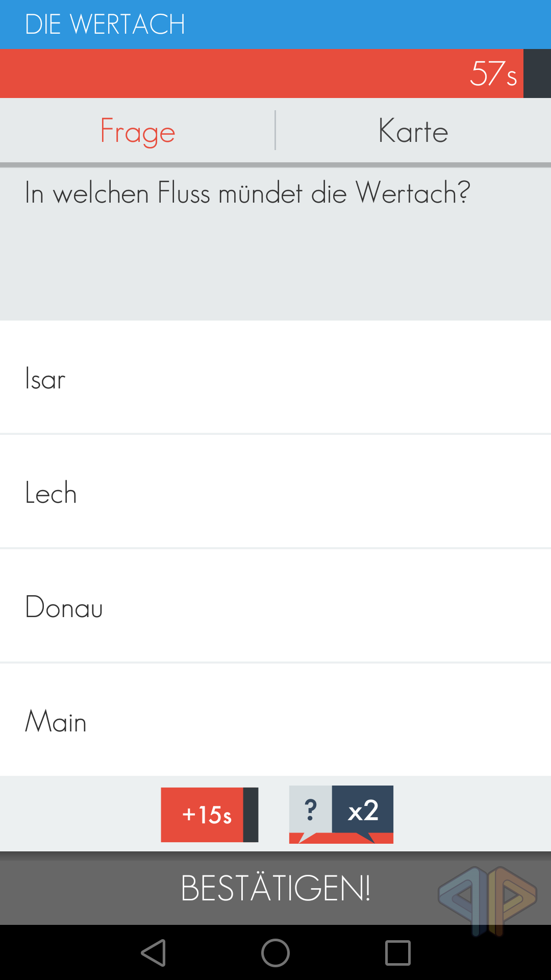This screenshot has width=551, height=980.
Task: Tap the question mark hint joker
Action: (310, 810)
